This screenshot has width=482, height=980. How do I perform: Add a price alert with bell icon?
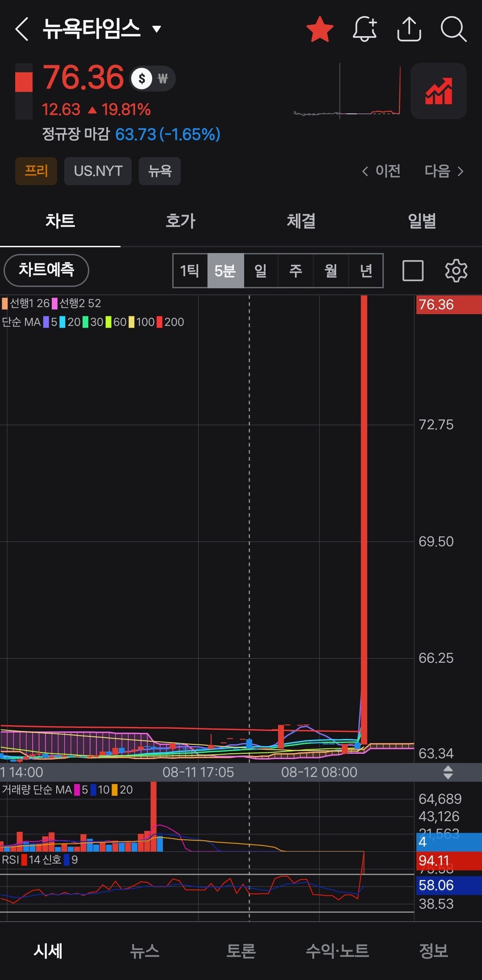(x=365, y=29)
